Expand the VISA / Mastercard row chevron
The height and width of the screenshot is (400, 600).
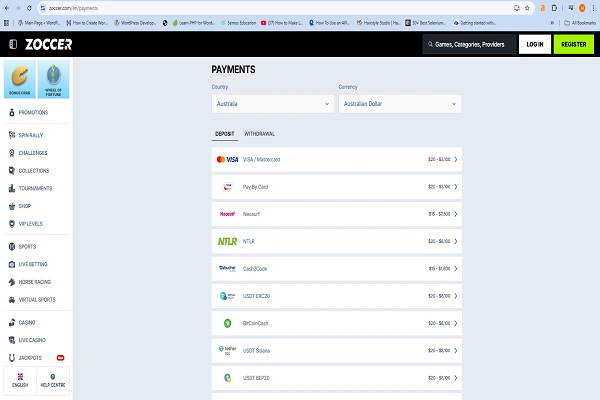[x=455, y=159]
